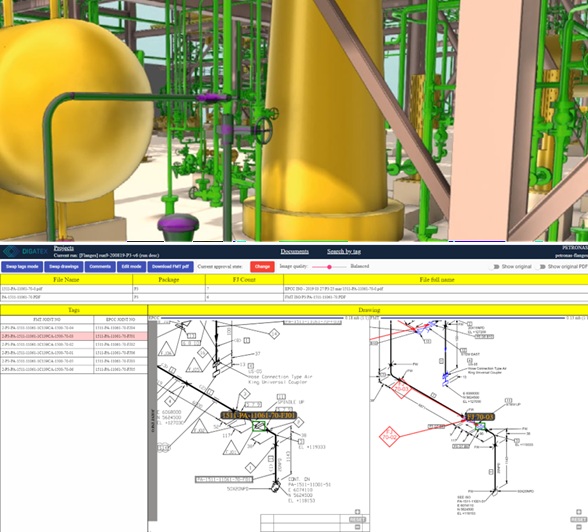Select highlighted tag row ending 70-FJ01
This screenshot has width=588, height=532.
click(74, 336)
